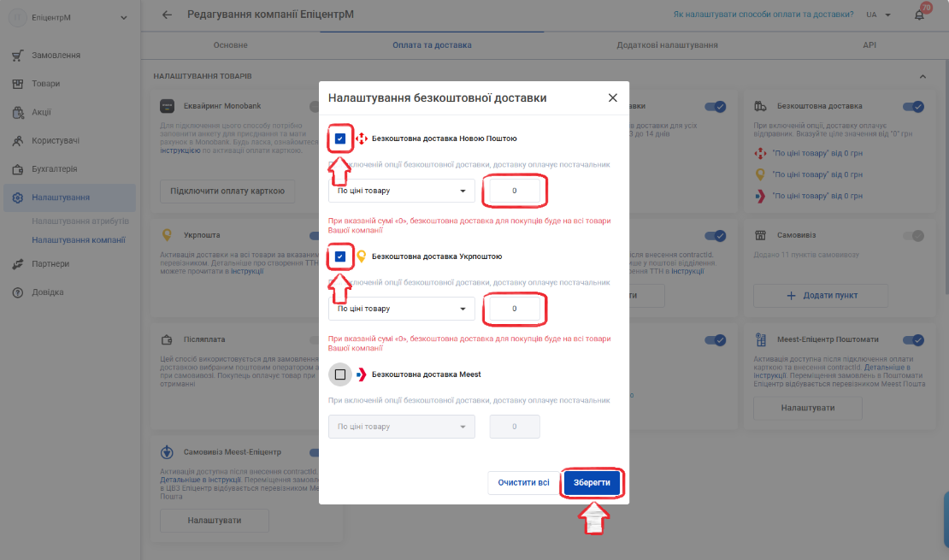Open По ціні товару dropdown for Укрпошта
949x560 pixels.
[x=401, y=309]
